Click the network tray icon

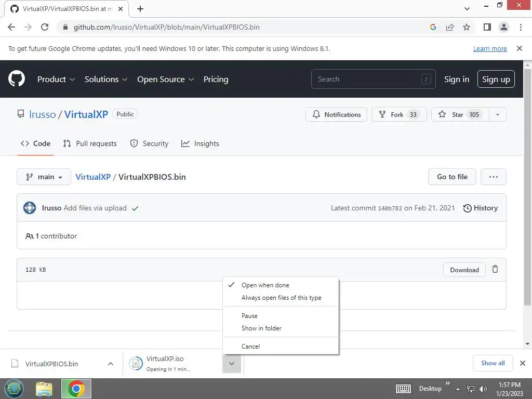pyautogui.click(x=471, y=389)
